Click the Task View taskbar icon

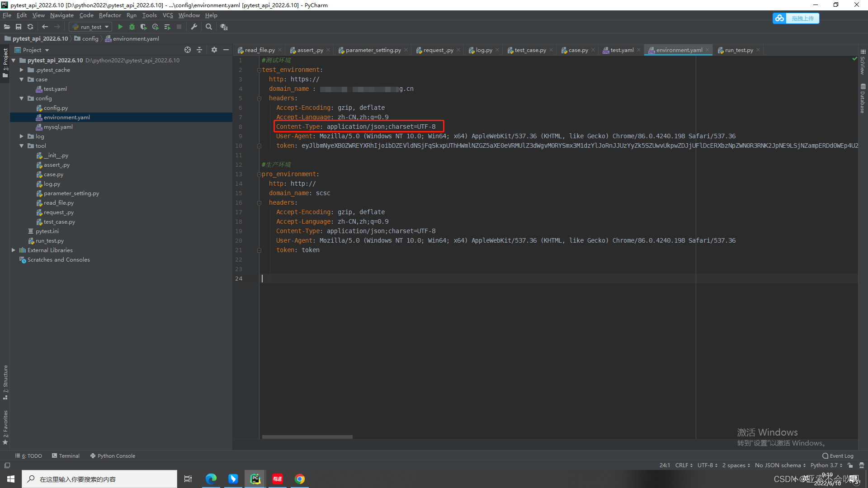[x=188, y=479]
